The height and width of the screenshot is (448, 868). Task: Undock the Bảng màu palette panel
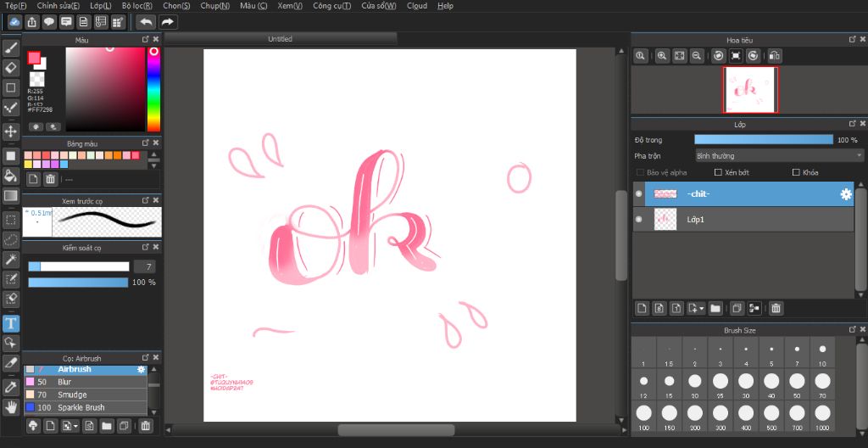[146, 143]
